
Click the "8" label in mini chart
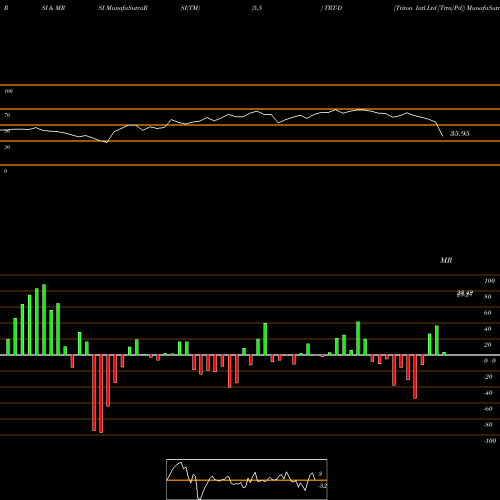click(x=320, y=474)
